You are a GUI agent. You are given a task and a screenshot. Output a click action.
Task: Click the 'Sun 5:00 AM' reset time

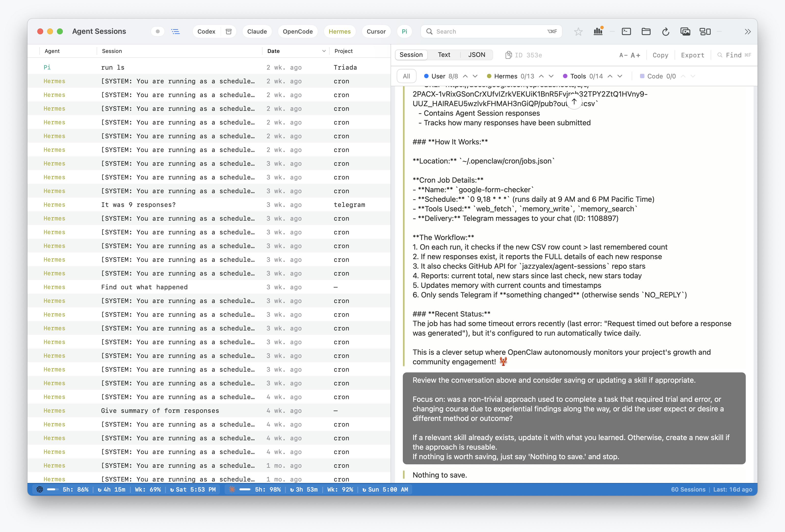coord(385,490)
